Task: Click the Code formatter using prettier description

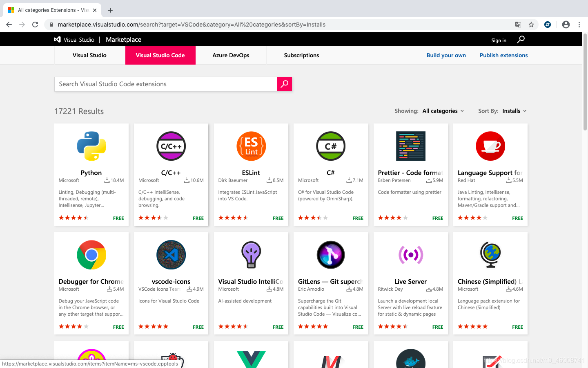Action: [x=410, y=192]
